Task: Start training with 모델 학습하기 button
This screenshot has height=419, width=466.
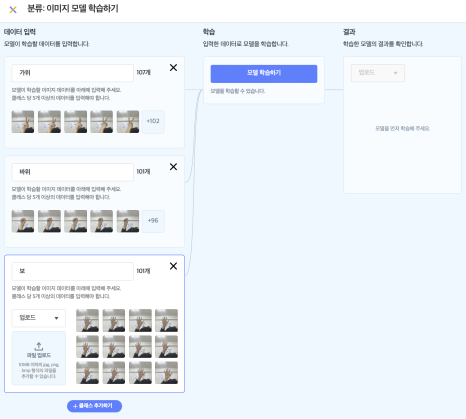Action: point(264,74)
